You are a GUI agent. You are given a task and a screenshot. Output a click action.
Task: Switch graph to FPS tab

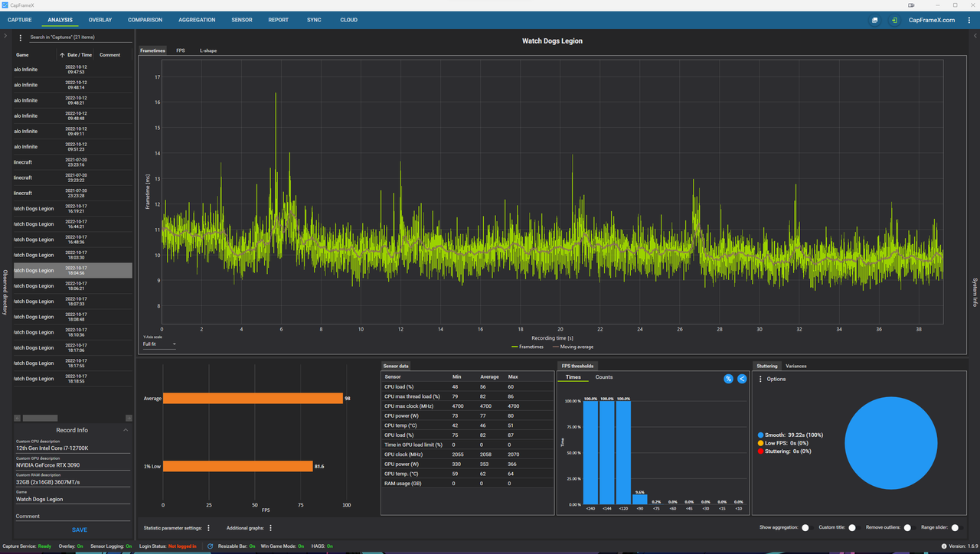pyautogui.click(x=181, y=51)
